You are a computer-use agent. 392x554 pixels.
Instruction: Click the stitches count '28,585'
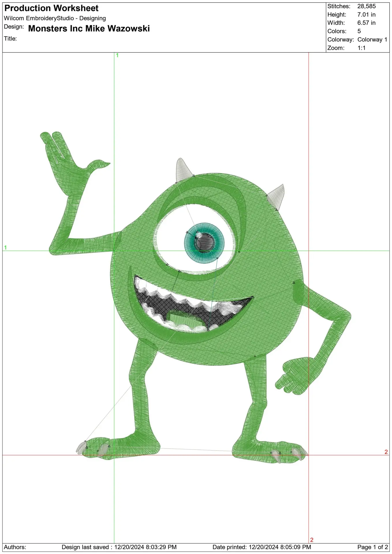tap(367, 6)
